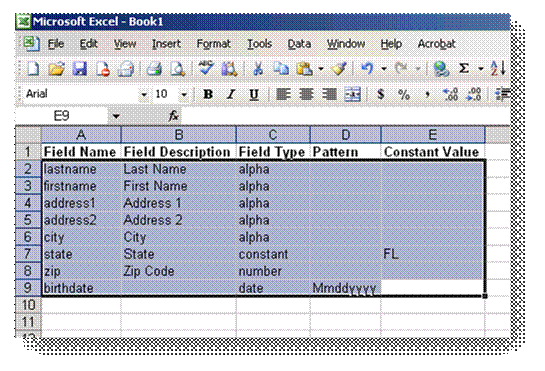Open the Window menu
The image size is (545, 371).
pos(346,44)
